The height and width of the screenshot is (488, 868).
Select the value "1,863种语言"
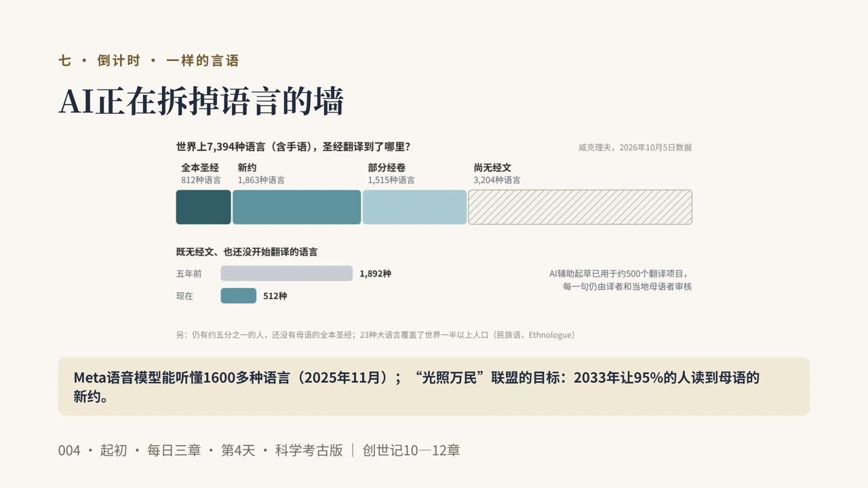[261, 180]
